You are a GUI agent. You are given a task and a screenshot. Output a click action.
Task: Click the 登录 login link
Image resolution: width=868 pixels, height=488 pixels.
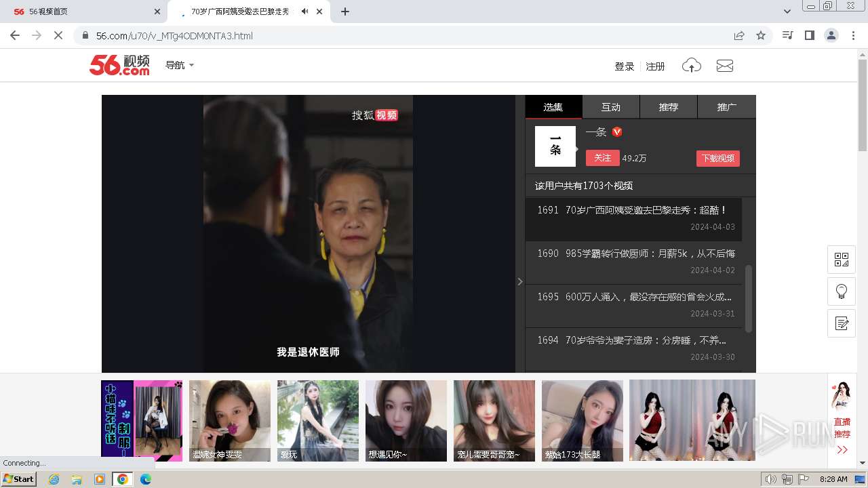click(624, 66)
